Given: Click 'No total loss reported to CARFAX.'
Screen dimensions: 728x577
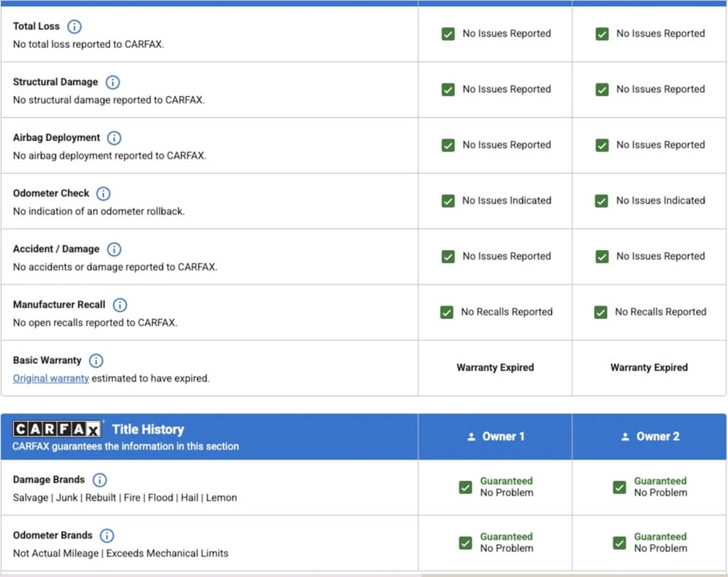Looking at the screenshot, I should (x=88, y=44).
